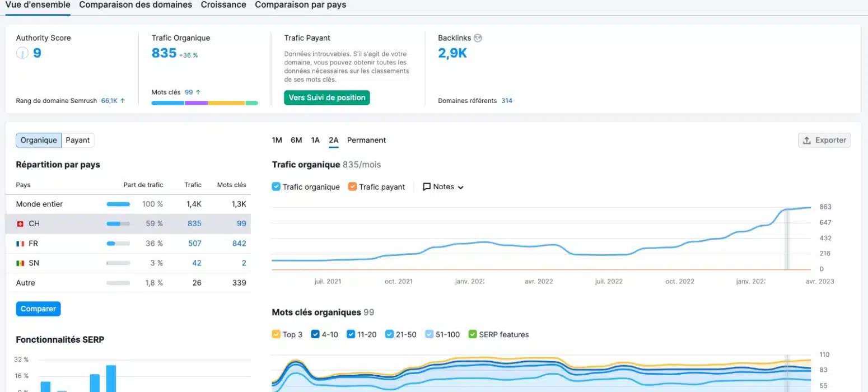Toggle the Trafic payant checkbox
868x392 pixels.
click(352, 187)
